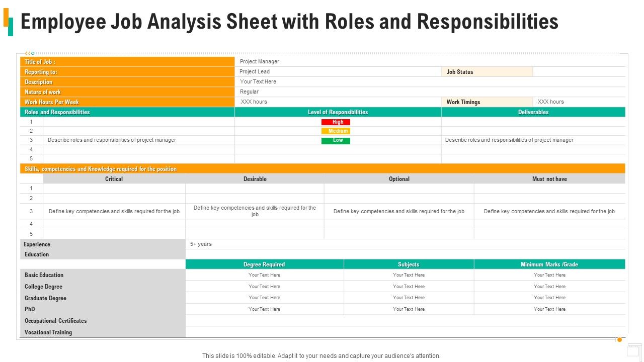Click the Job Status label cell

[x=487, y=72]
